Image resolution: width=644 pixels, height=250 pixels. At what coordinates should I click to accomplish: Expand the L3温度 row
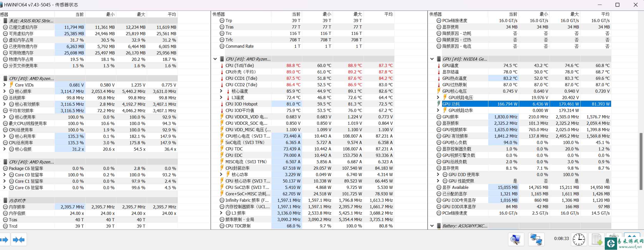pyautogui.click(x=221, y=97)
